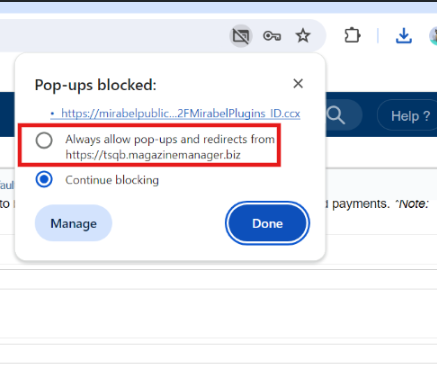This screenshot has height=367, width=437.
Task: Click the Manage button in the popup
Action: 73,223
